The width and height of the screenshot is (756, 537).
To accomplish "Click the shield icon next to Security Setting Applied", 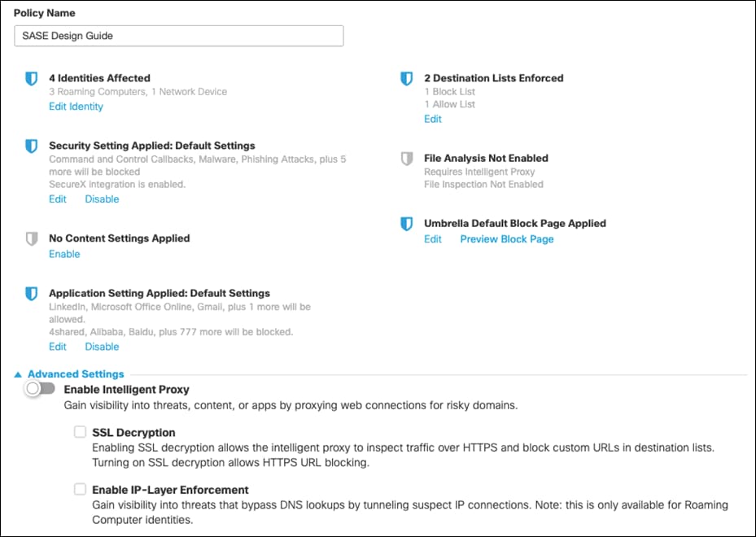I will [32, 146].
